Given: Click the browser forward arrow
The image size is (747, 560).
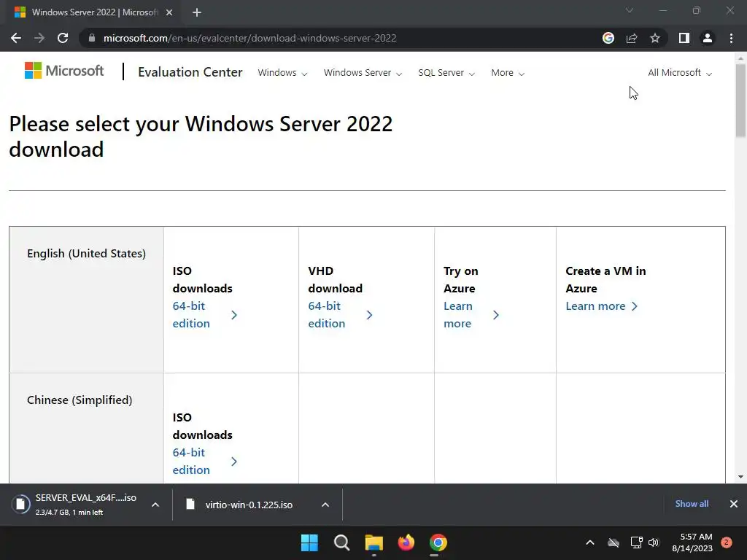Looking at the screenshot, I should pos(39,38).
